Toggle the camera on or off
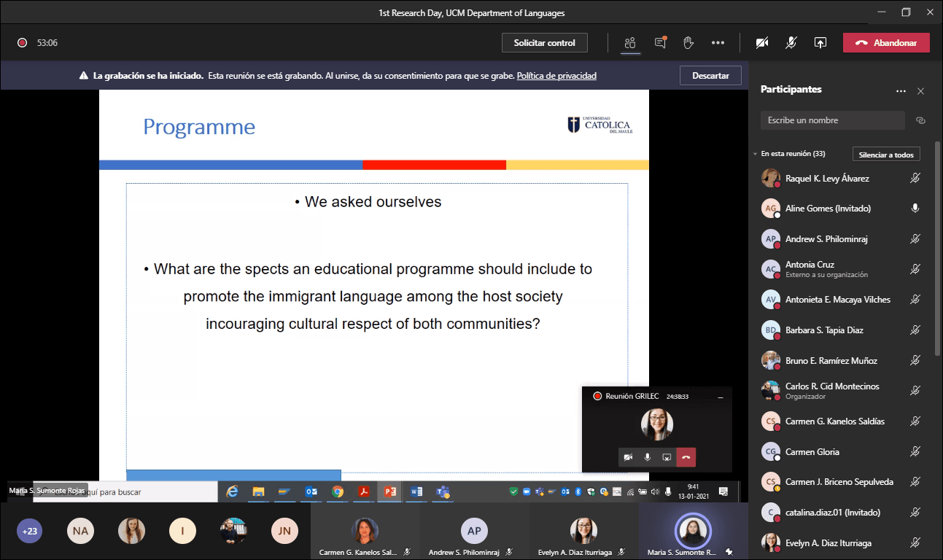 (x=761, y=43)
